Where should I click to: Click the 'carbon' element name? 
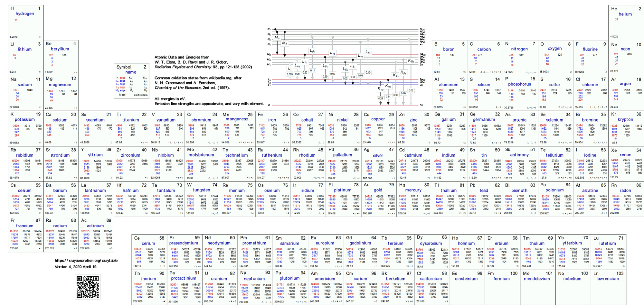[484, 50]
